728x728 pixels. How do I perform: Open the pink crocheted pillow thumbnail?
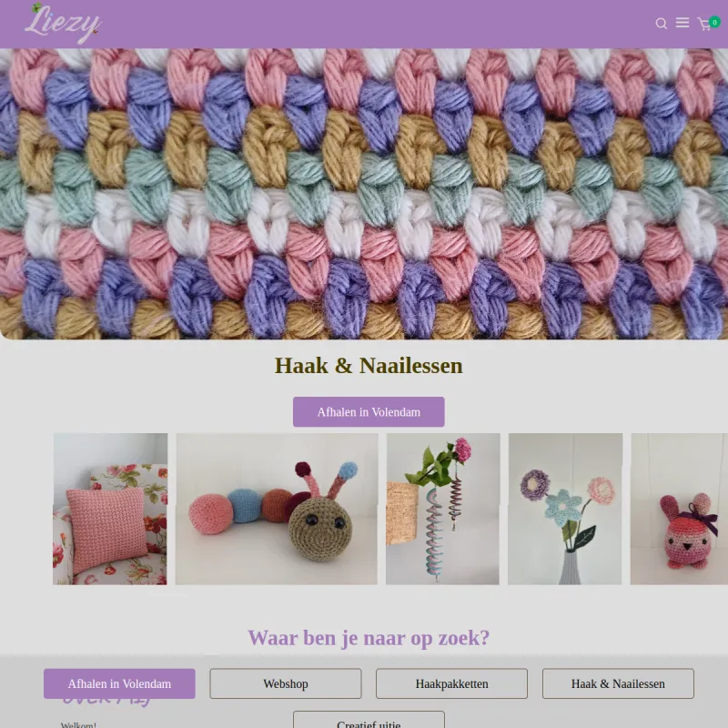110,509
